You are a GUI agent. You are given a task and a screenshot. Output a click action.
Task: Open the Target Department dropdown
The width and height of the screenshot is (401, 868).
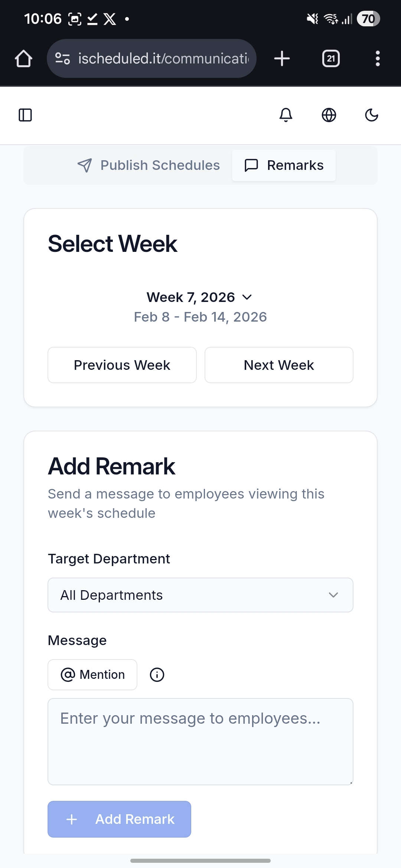[x=200, y=595]
